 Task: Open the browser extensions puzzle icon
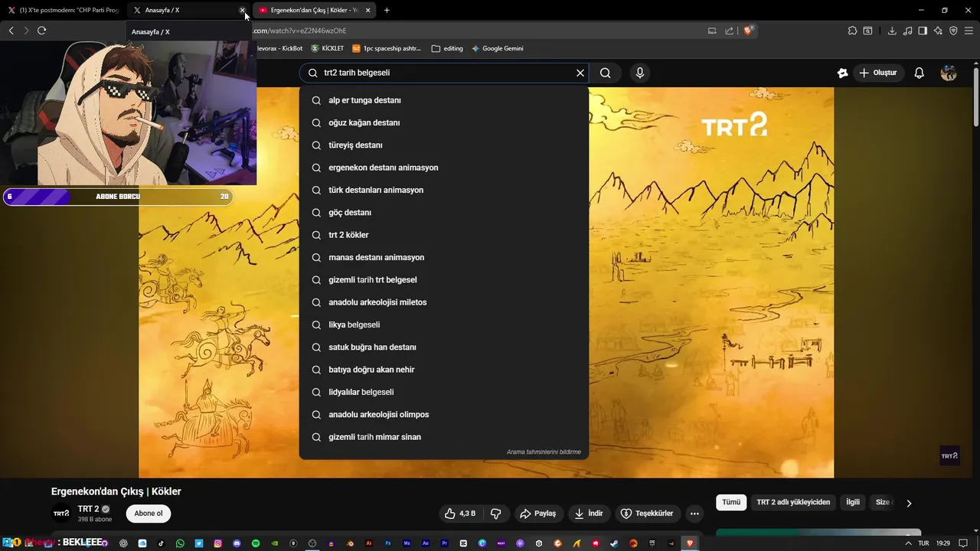[852, 31]
